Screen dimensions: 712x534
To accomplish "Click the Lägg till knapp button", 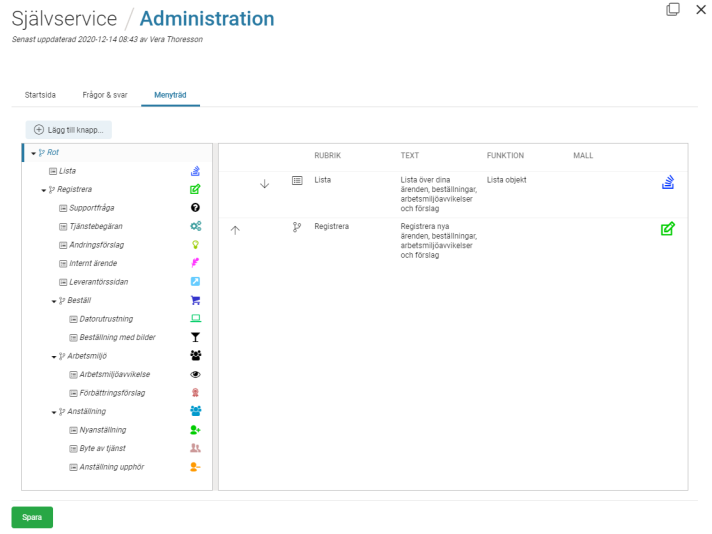I will [x=69, y=129].
